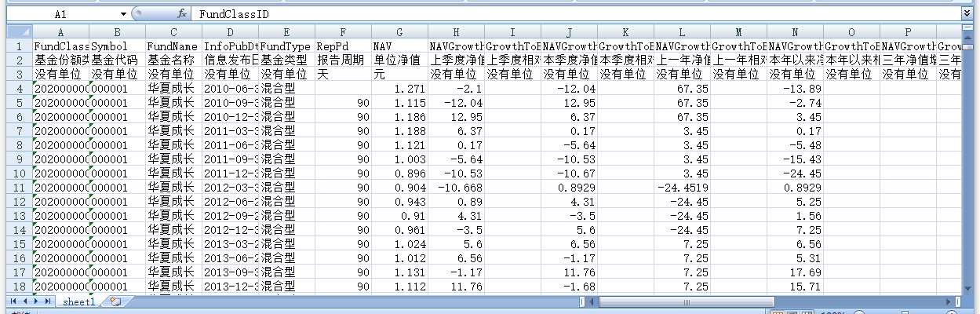
Task: Go to the first sheet with navigation arrow
Action: click(13, 301)
